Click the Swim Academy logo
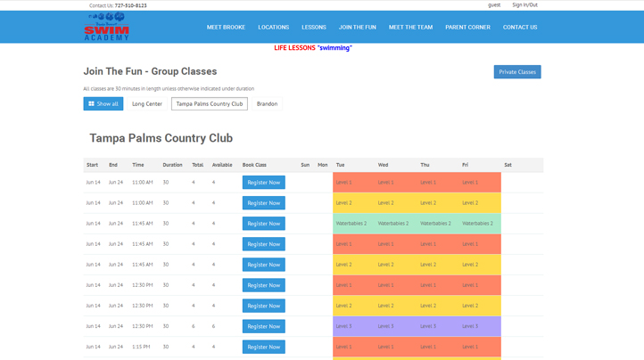Screen dimensions: 644x360 pyautogui.click(x=106, y=27)
